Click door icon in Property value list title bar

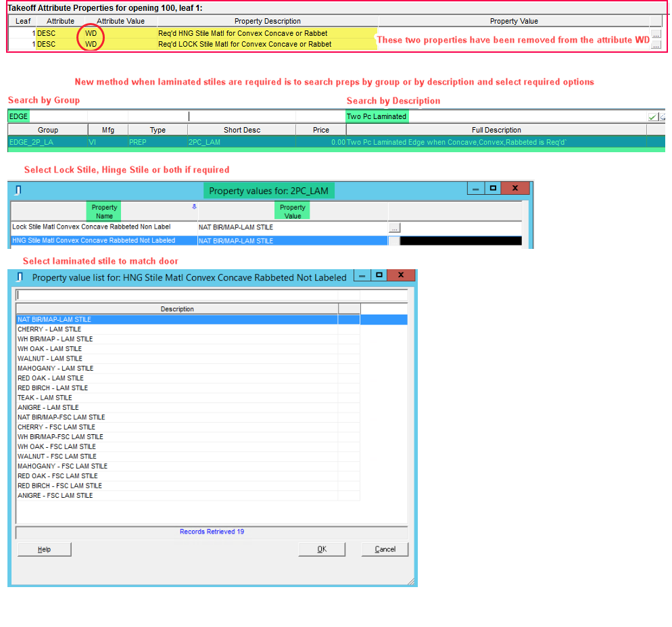pyautogui.click(x=20, y=277)
